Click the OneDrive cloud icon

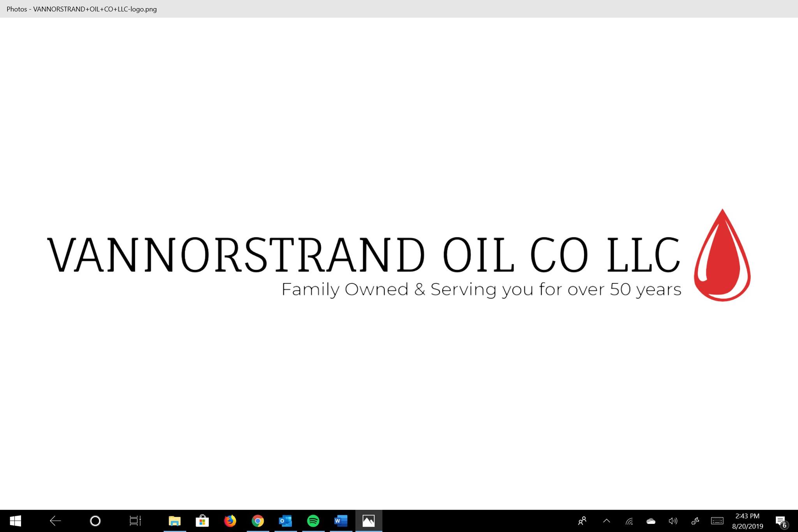[x=651, y=521]
